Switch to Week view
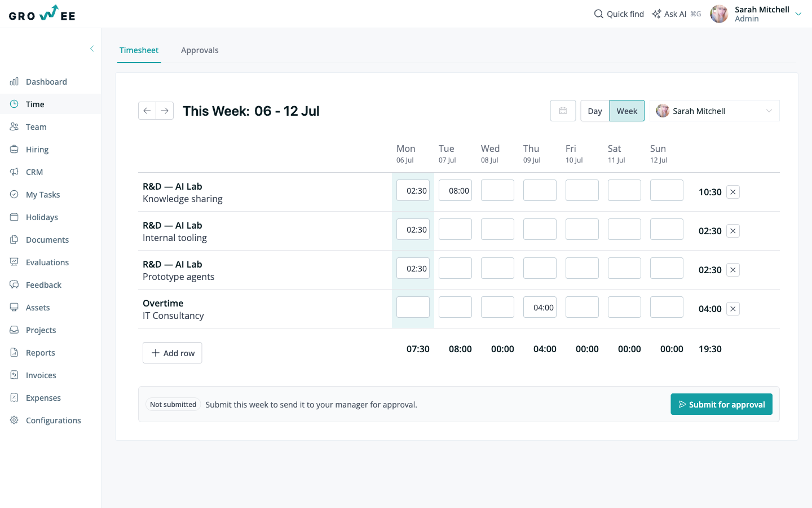This screenshot has height=508, width=812. point(627,111)
